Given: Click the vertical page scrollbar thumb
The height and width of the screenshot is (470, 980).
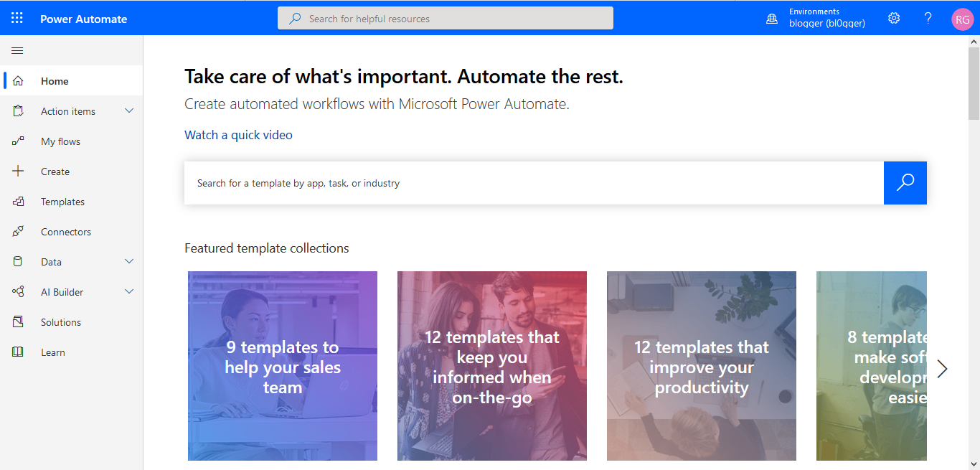Looking at the screenshot, I should point(974,83).
